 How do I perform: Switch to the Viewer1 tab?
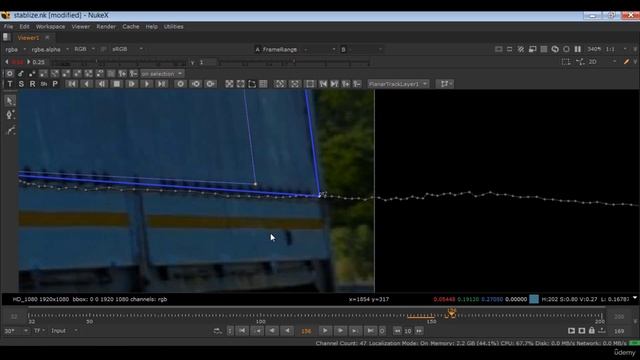[x=28, y=38]
